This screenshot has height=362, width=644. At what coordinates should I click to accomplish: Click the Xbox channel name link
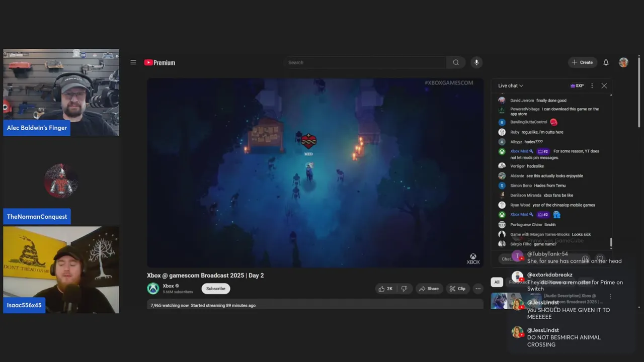pos(168,286)
